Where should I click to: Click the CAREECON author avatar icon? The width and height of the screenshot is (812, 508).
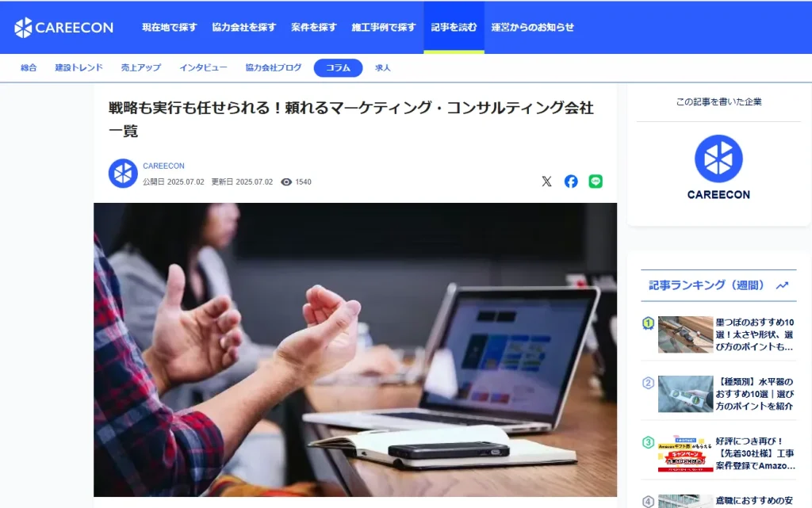coord(123,174)
